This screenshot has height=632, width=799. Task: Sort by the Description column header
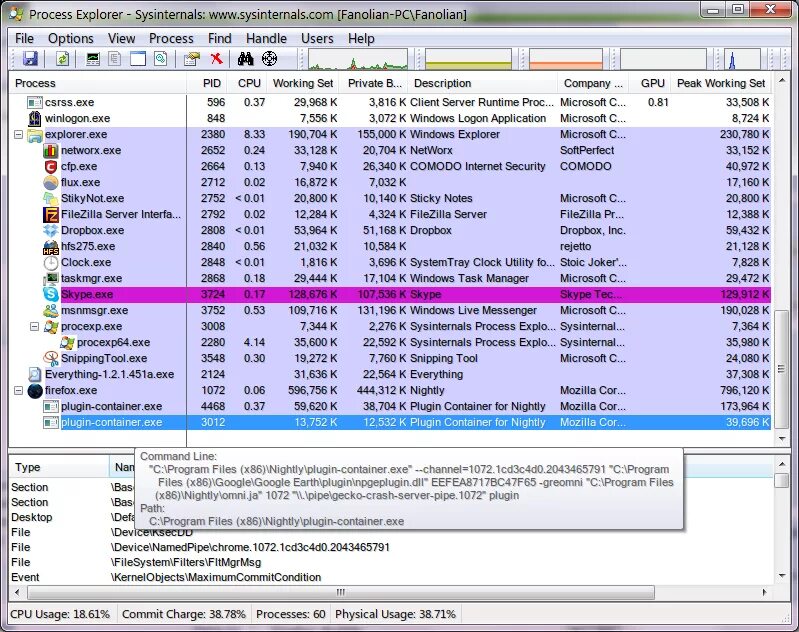[482, 83]
